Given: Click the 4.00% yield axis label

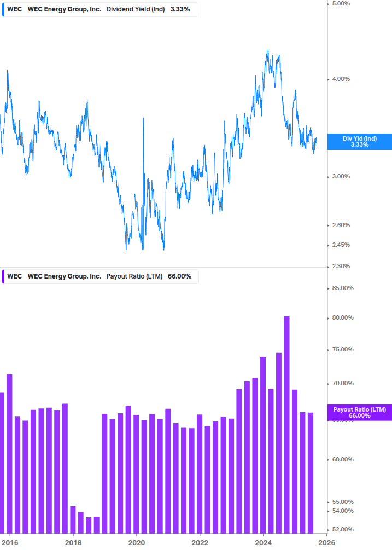Looking at the screenshot, I should (341, 79).
